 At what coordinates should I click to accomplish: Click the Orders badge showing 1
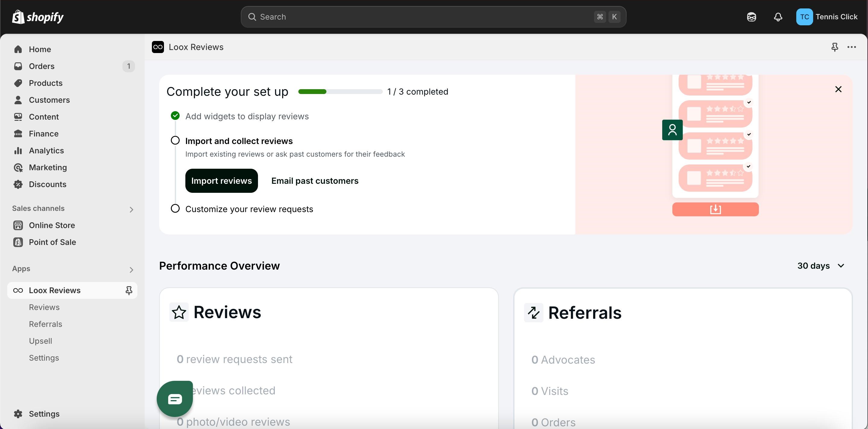click(x=128, y=66)
